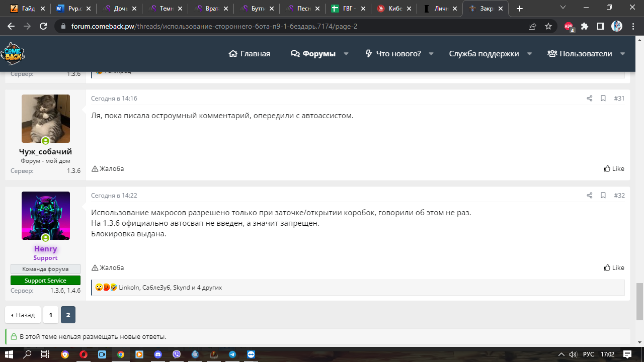
Task: Bookmark post #32 using the bookmark icon
Action: click(x=603, y=196)
